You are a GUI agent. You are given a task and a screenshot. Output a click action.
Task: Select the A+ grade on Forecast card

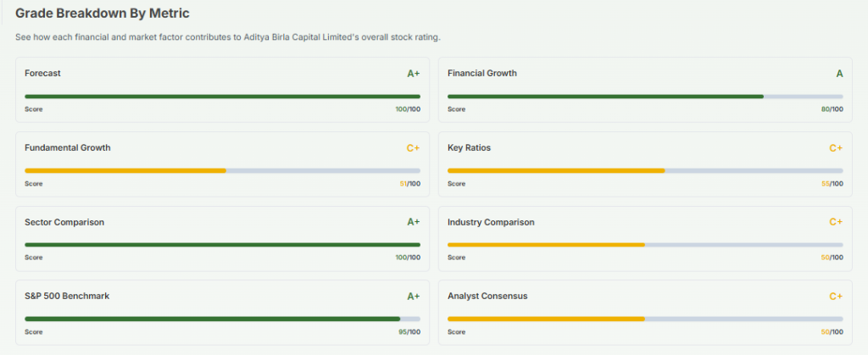413,74
